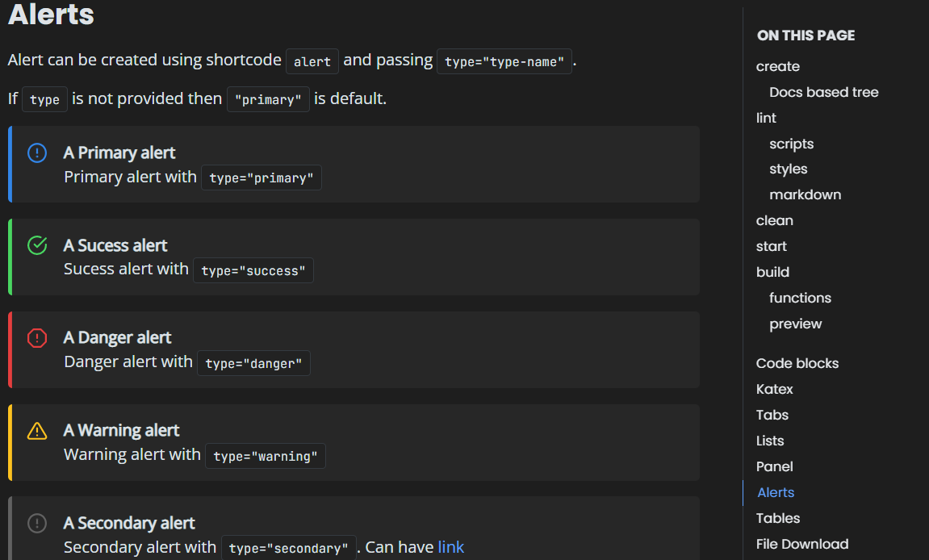The height and width of the screenshot is (560, 929).
Task: Go to the Tables section
Action: click(x=777, y=518)
